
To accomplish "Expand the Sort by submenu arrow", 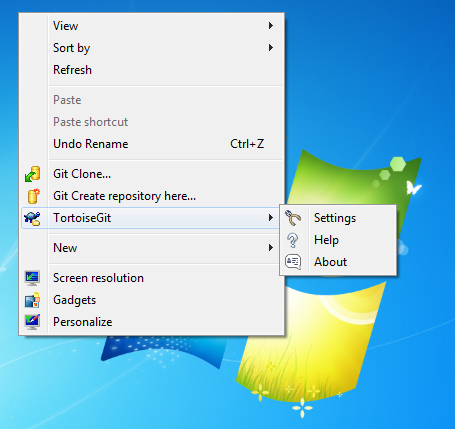I will (x=271, y=48).
